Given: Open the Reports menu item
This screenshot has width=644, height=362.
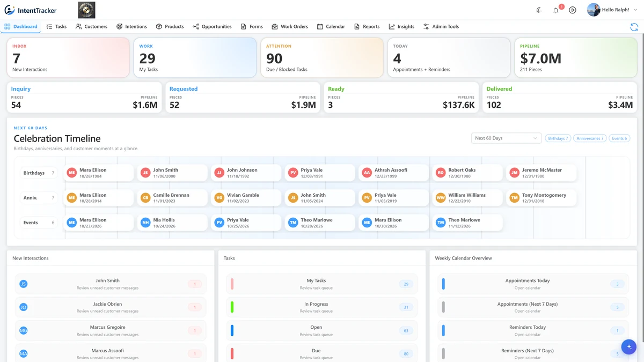Looking at the screenshot, I should coord(367,26).
